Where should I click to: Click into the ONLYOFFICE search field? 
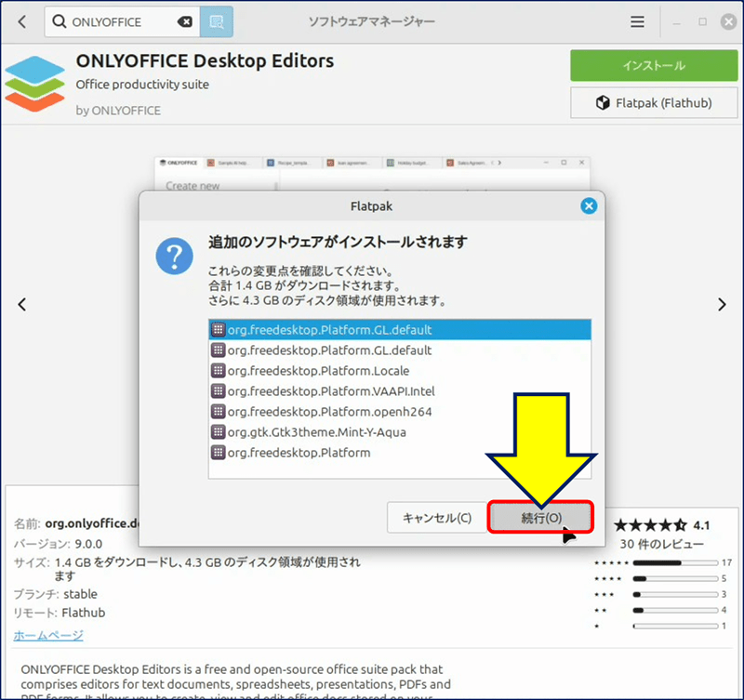coord(123,21)
